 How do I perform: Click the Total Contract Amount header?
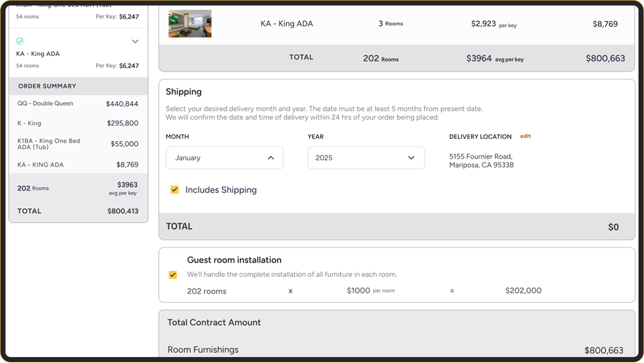click(214, 322)
